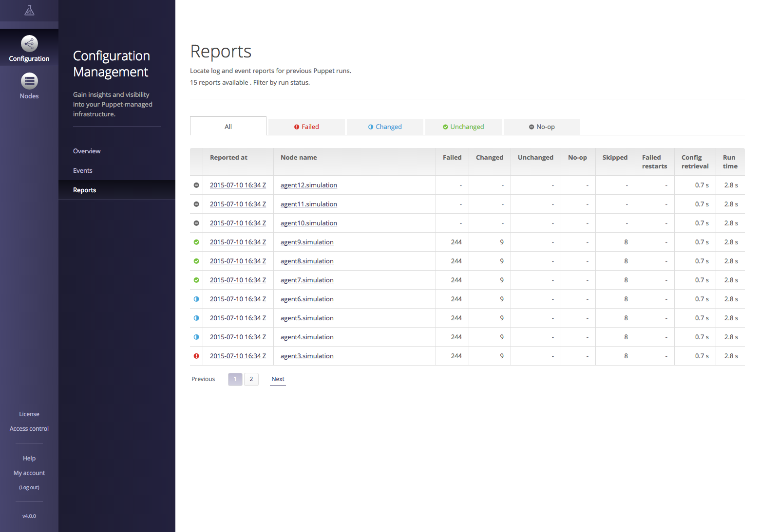Open the Access control page
The height and width of the screenshot is (532, 759).
click(x=29, y=428)
